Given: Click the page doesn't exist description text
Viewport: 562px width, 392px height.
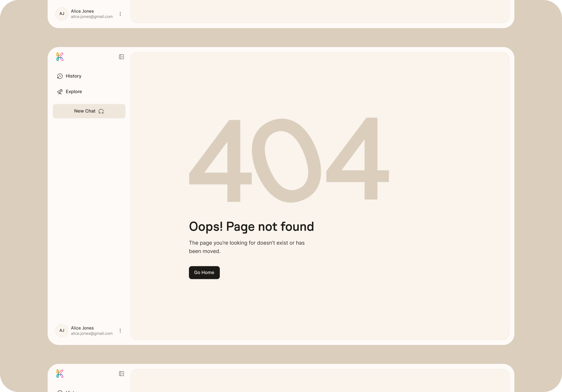Looking at the screenshot, I should click(247, 247).
